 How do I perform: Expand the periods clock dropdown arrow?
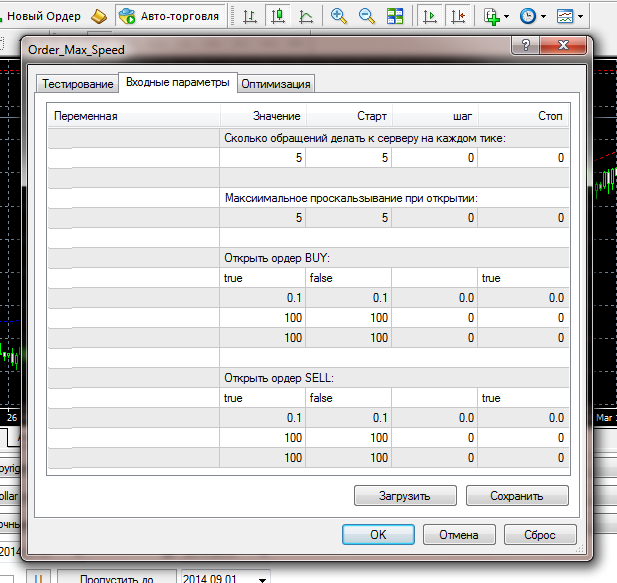click(x=543, y=17)
